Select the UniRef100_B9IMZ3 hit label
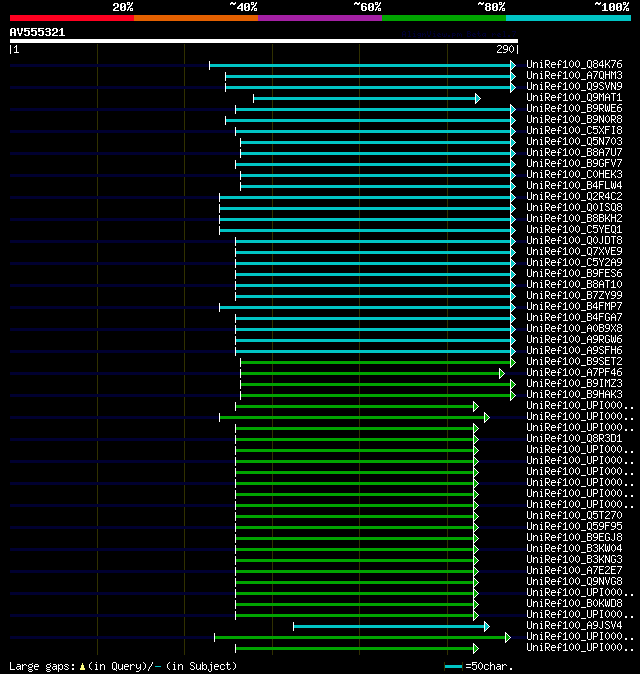The image size is (640, 674). pyautogui.click(x=574, y=383)
